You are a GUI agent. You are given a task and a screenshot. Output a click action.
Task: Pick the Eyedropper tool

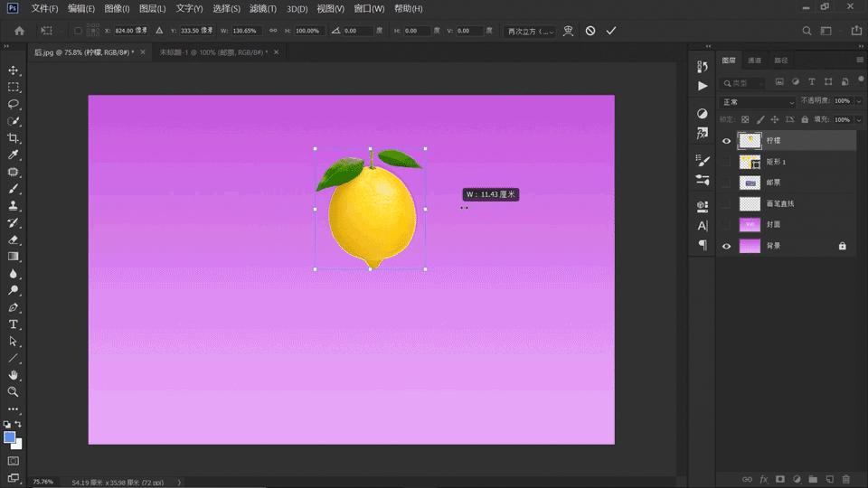point(14,155)
